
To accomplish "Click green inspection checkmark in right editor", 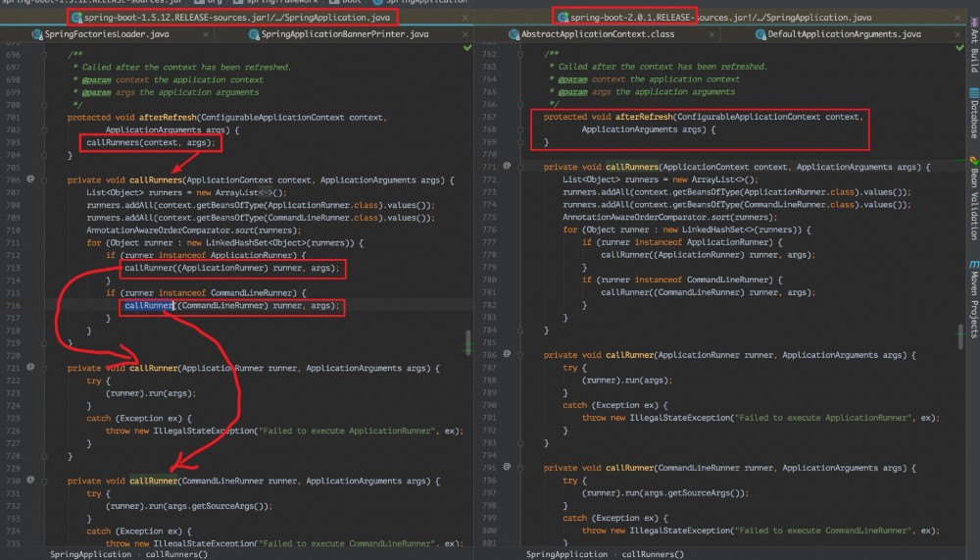I will (959, 47).
